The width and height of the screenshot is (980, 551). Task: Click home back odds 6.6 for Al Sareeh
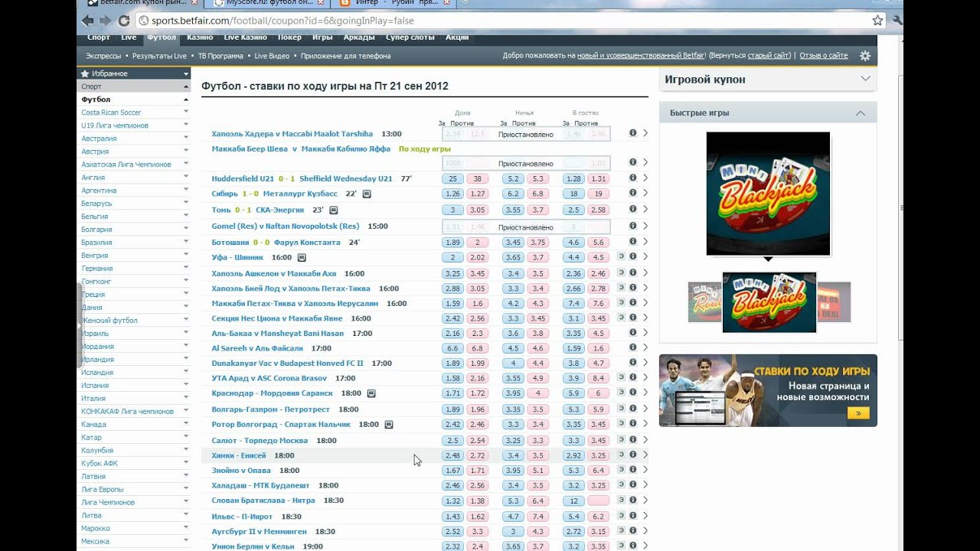[452, 348]
